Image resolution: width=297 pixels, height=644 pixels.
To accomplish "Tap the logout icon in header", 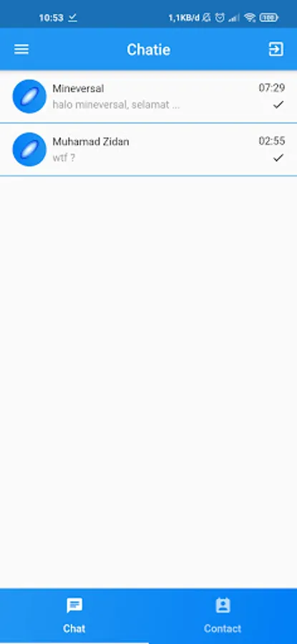I will coord(276,49).
